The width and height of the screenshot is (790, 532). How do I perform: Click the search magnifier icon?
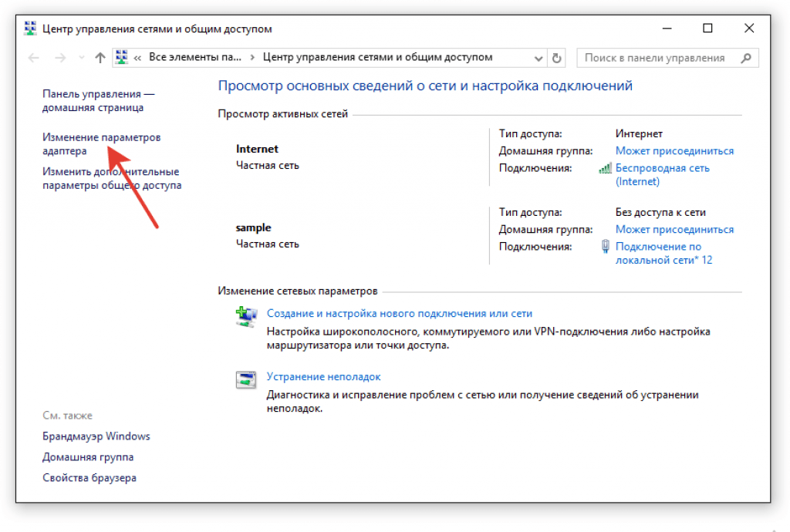746,59
